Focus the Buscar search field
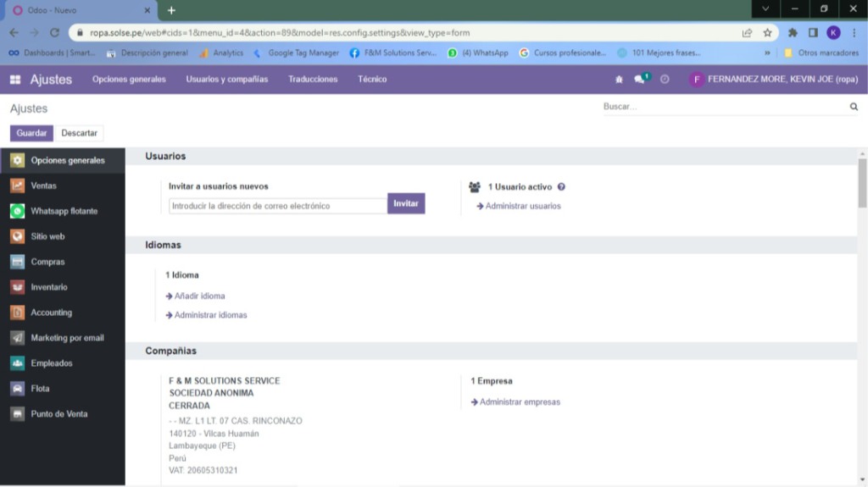 tap(724, 106)
